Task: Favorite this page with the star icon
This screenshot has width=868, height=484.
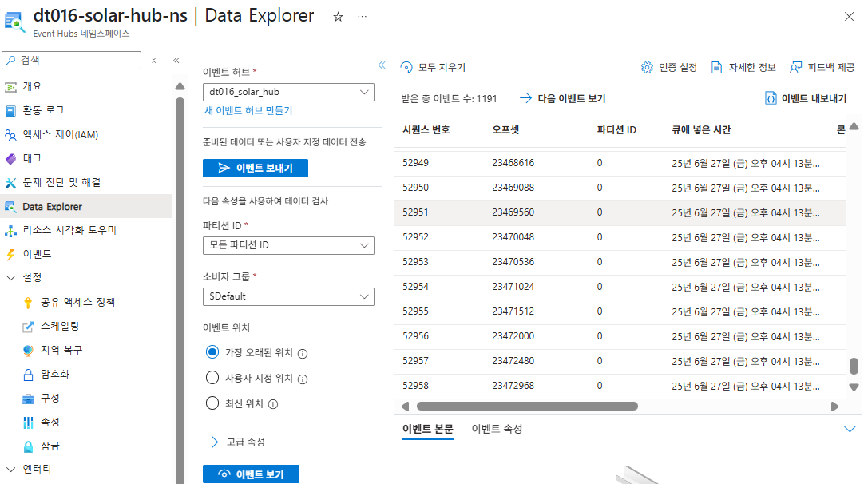Action: point(338,17)
